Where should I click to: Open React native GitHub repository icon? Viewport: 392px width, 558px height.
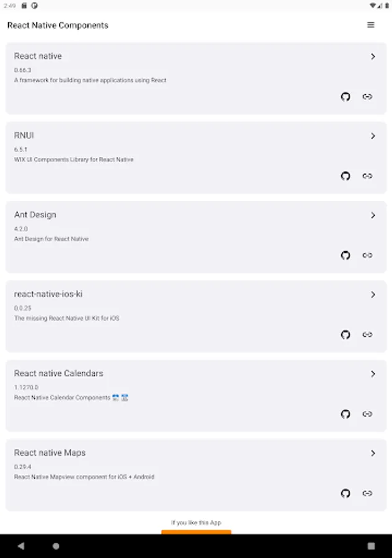346,97
